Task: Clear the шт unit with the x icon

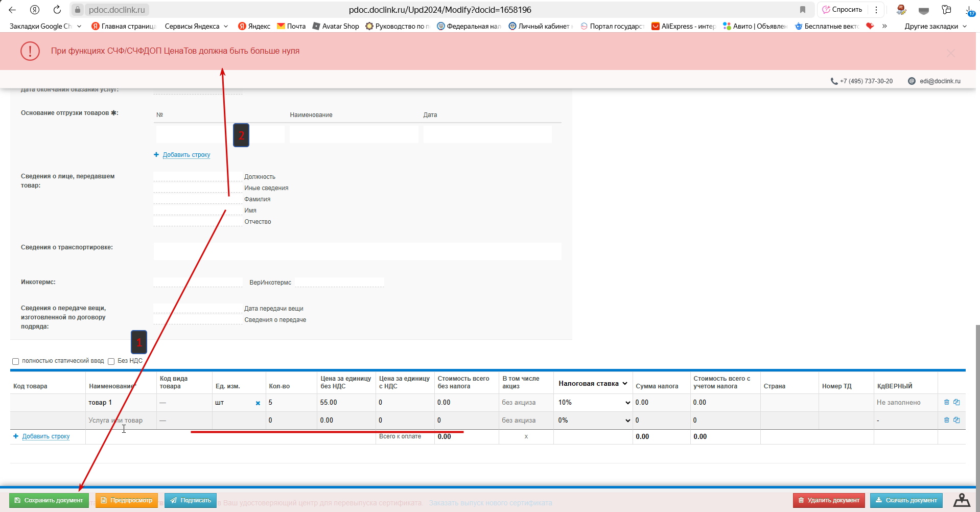Action: pyautogui.click(x=258, y=403)
